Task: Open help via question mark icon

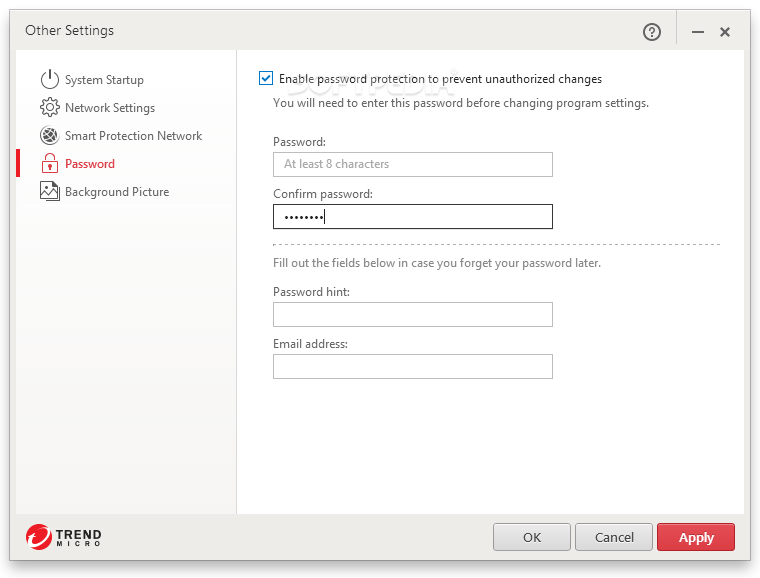Action: [652, 32]
